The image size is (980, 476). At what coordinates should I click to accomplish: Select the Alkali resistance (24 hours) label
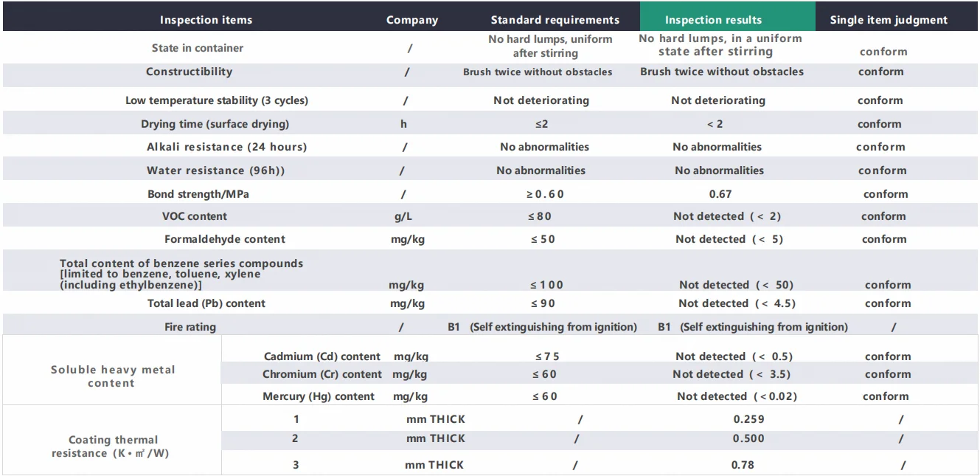pyautogui.click(x=226, y=147)
